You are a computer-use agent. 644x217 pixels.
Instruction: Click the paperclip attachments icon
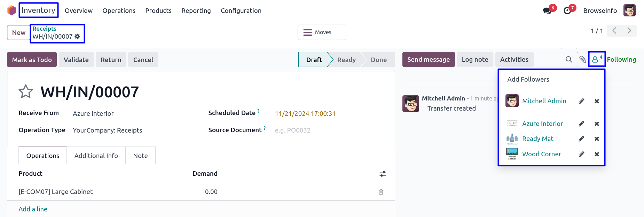coord(583,60)
